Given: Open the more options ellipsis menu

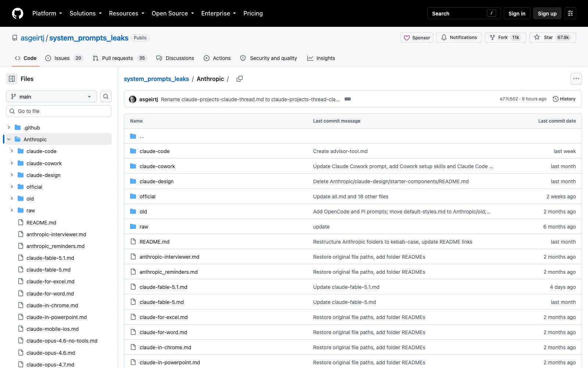Looking at the screenshot, I should 576,79.
